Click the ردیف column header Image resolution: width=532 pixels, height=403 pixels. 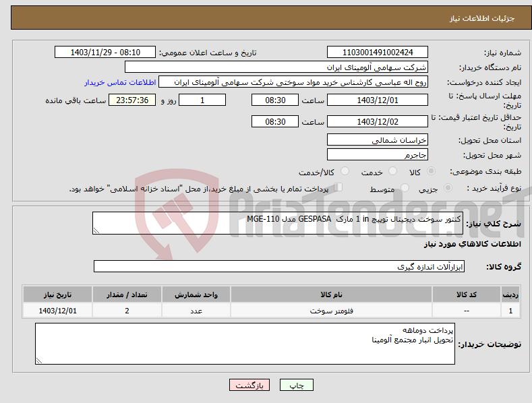click(x=510, y=294)
